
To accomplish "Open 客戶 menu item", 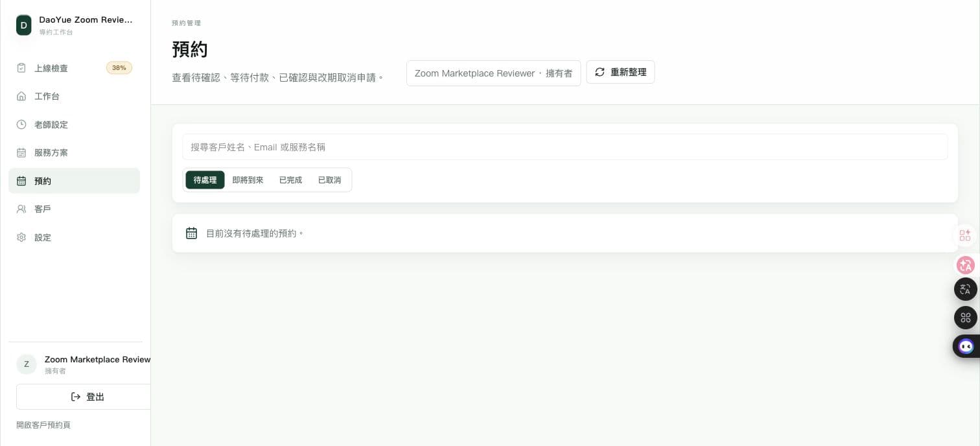I will pos(74,209).
